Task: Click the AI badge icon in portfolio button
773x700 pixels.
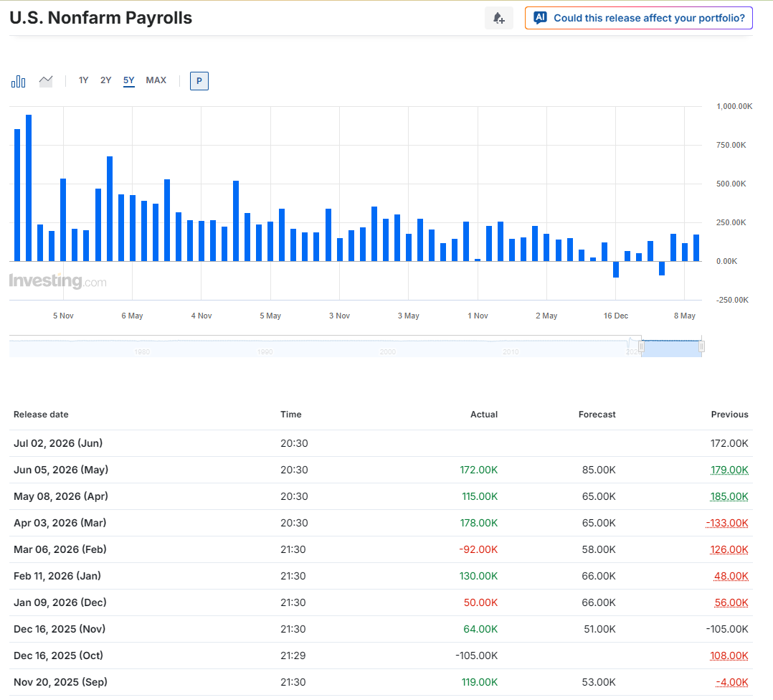Action: point(541,18)
